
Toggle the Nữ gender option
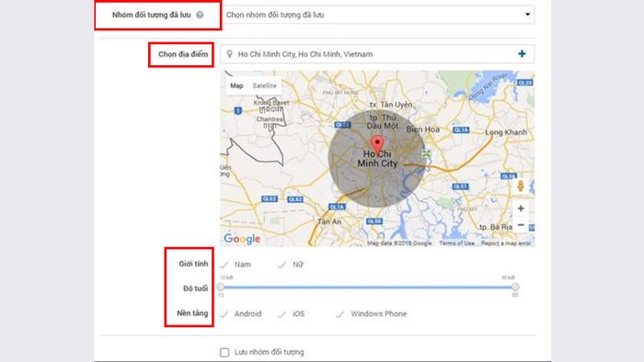tap(291, 265)
